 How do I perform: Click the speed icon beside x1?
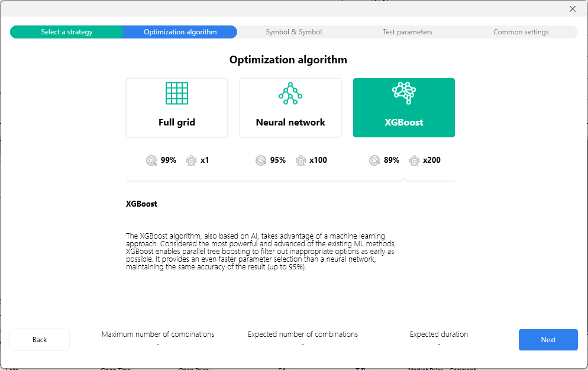191,160
